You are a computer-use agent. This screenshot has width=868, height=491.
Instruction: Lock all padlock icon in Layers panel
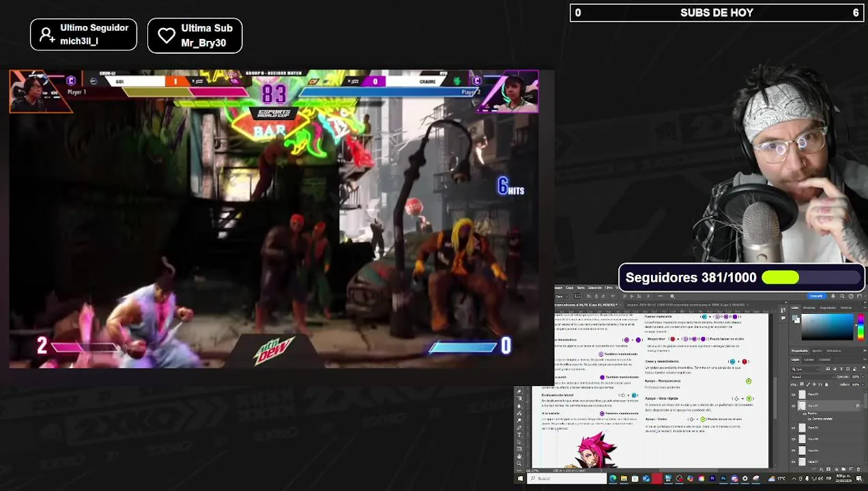(x=826, y=385)
